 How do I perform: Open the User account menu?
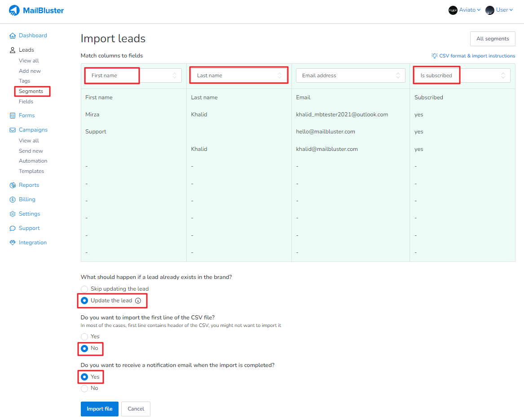(499, 10)
